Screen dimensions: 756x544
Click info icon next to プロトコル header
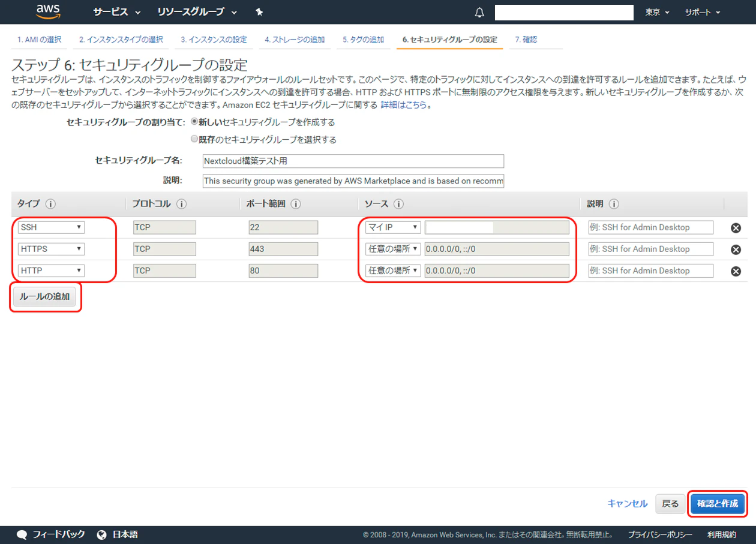(181, 204)
